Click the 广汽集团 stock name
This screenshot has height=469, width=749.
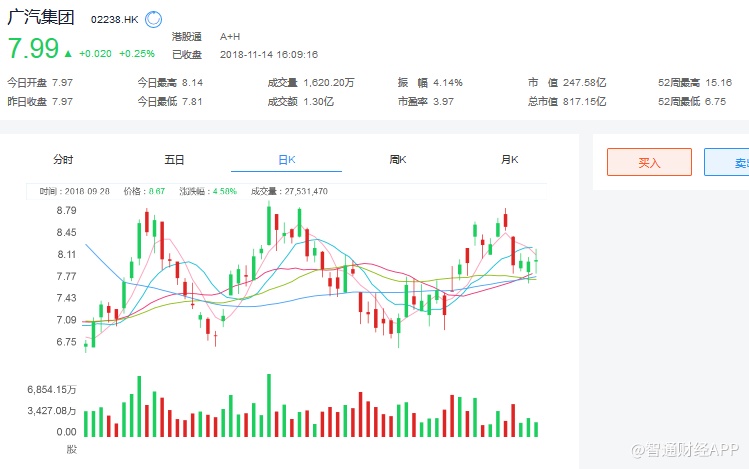[x=42, y=18]
